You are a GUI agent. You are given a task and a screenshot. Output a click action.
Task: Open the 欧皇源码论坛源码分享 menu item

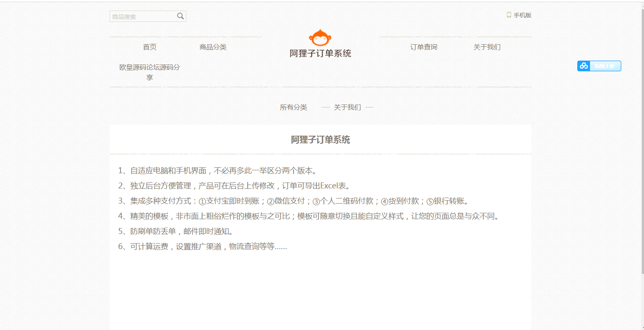click(x=150, y=72)
